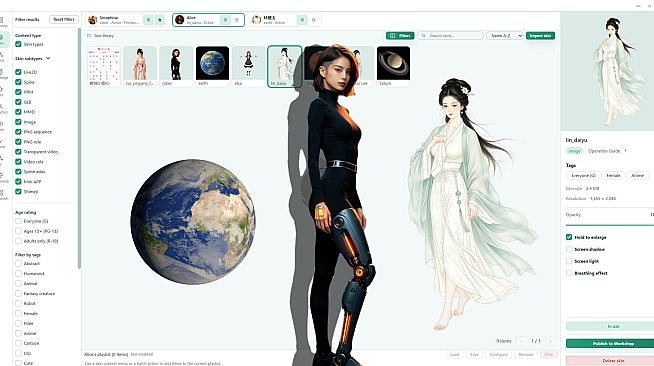Click the Import skin button
This screenshot has width=654, height=366.
tap(540, 36)
